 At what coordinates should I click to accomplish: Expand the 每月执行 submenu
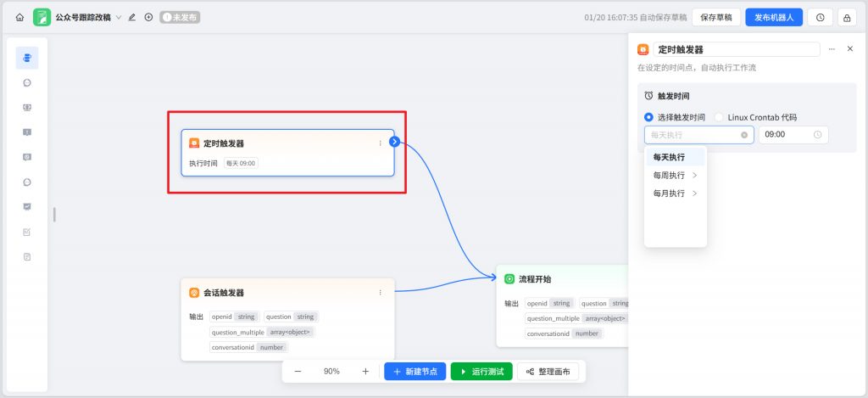pyautogui.click(x=676, y=193)
